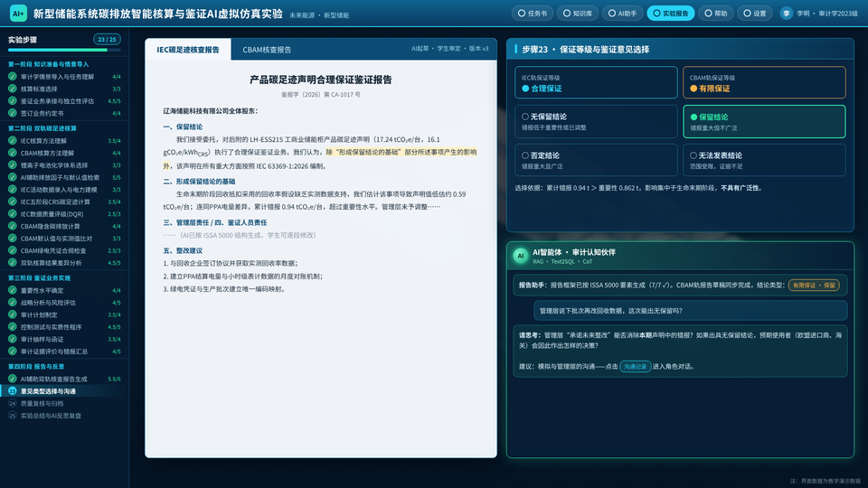This screenshot has width=868, height=488.
Task: Switch to CBAM核查报告 tab
Action: tap(267, 49)
